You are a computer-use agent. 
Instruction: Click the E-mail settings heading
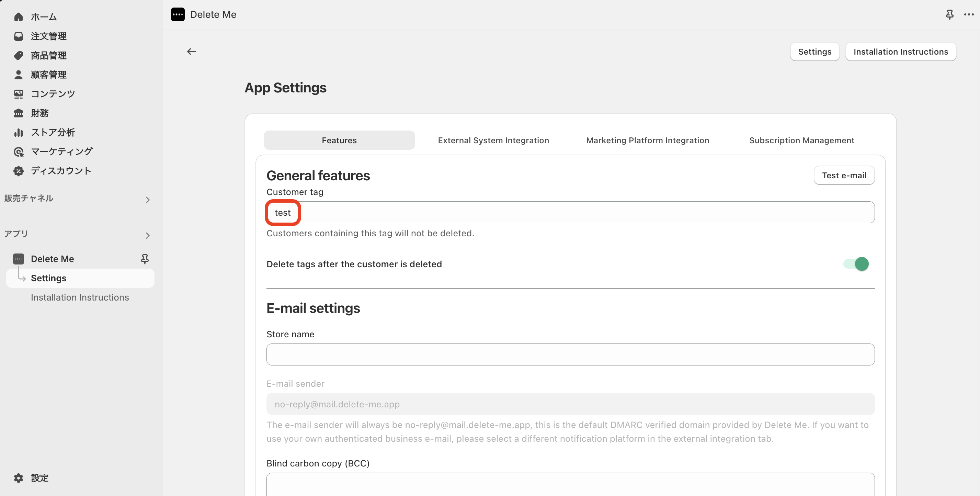313,308
